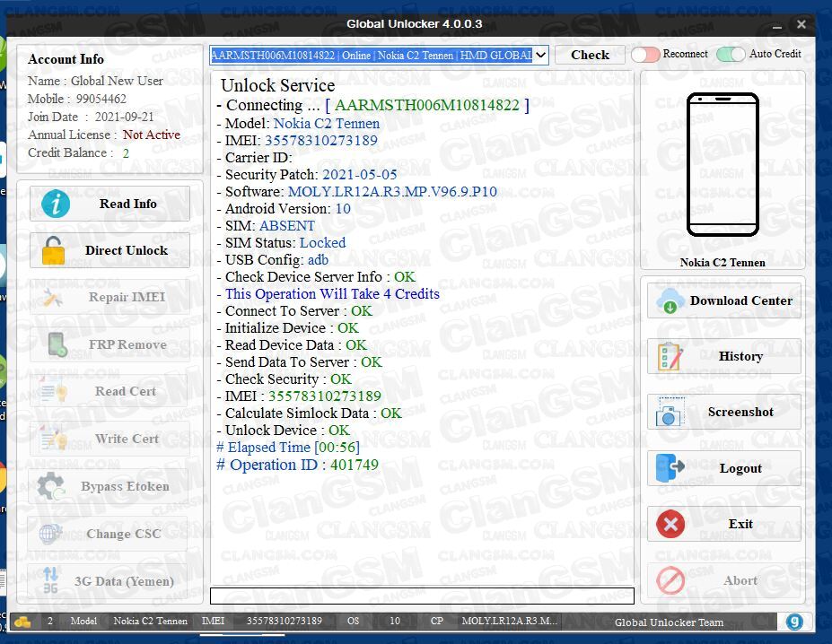Click the Security Patch 2021-05-05 value
This screenshot has height=644, width=832.
359,175
